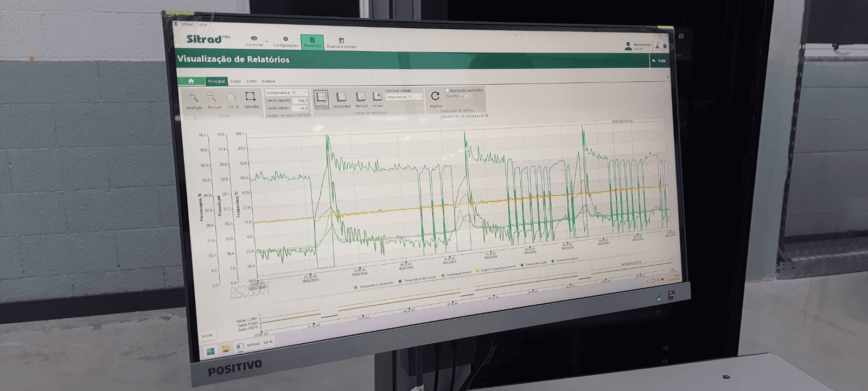This screenshot has width=868, height=391.
Task: Go to the home icon tab
Action: 191,81
